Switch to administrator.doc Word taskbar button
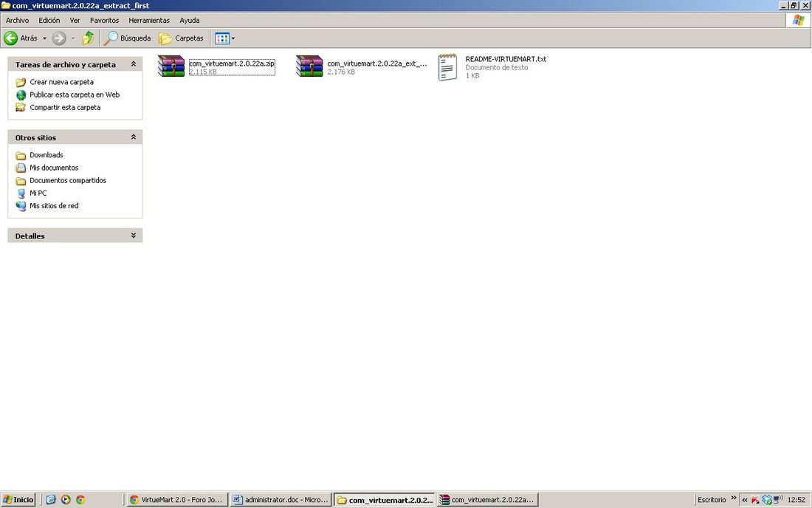The height and width of the screenshot is (508, 812). tap(281, 500)
